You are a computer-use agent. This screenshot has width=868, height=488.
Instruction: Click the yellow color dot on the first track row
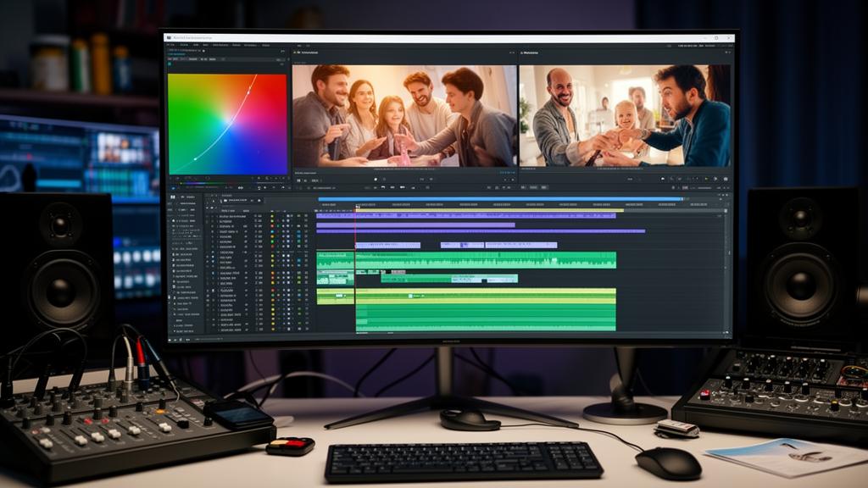click(x=272, y=216)
